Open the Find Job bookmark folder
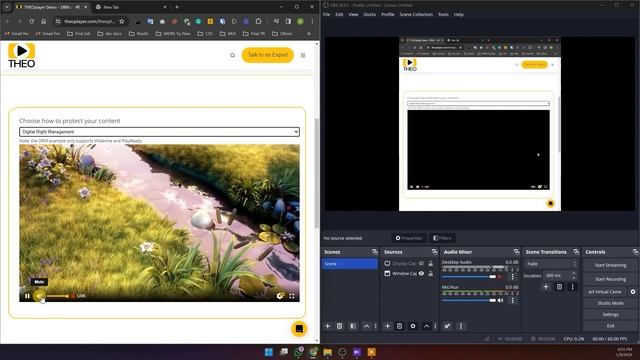640x360 pixels. (79, 33)
